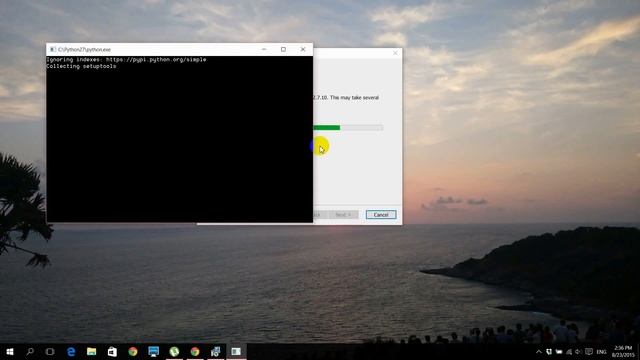Close the Python installer dialog

(x=395, y=53)
